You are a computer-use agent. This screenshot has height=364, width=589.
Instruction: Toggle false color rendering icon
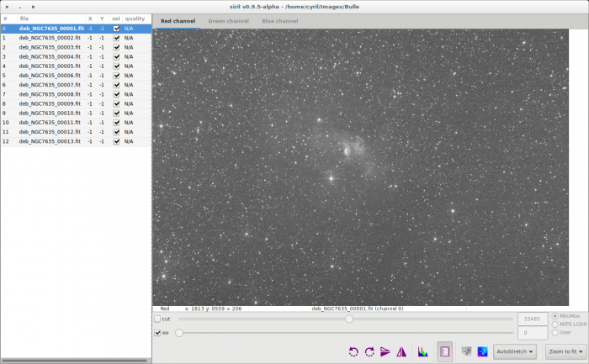(482, 351)
